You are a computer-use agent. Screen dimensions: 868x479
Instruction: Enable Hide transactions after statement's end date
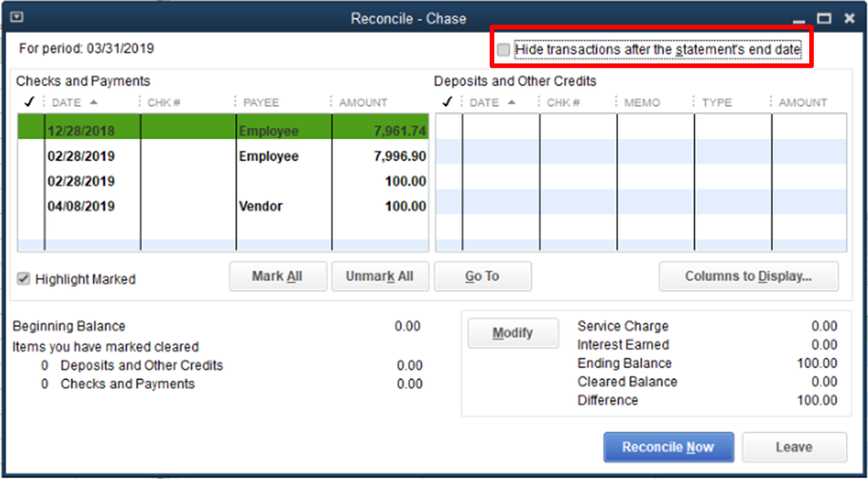(x=503, y=50)
